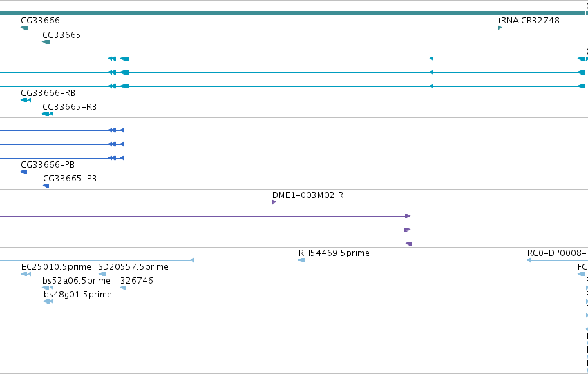Select the CG33665-RB transcript label

coord(69,107)
